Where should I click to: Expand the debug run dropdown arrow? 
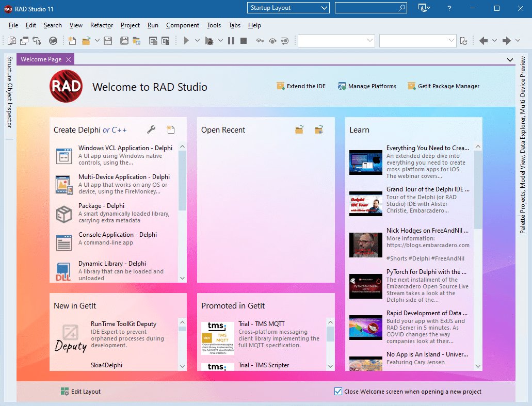point(220,41)
